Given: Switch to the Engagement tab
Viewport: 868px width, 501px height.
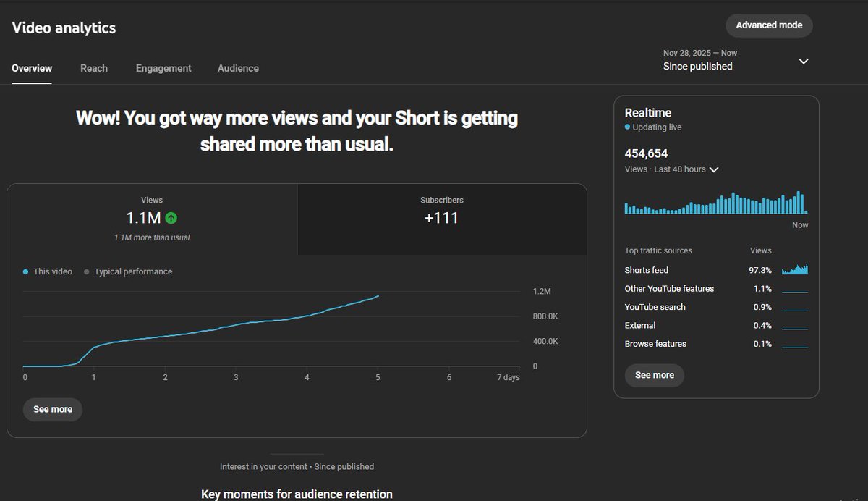Looking at the screenshot, I should pos(163,68).
